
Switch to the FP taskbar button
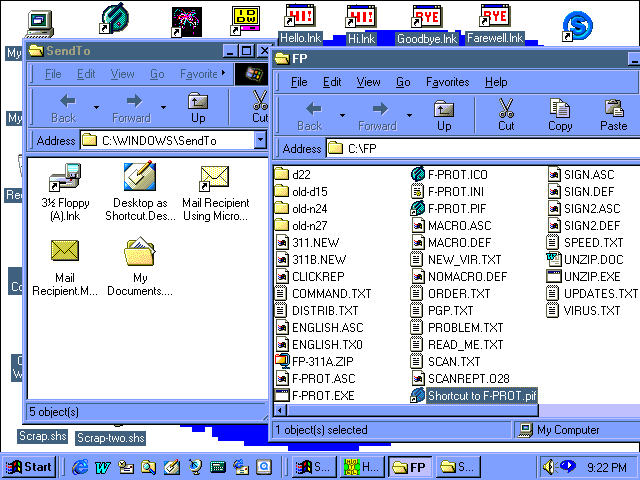point(409,467)
